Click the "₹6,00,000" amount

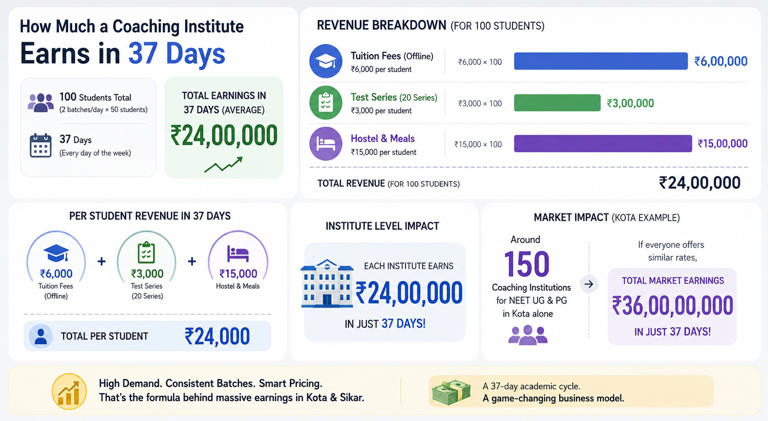pyautogui.click(x=721, y=61)
